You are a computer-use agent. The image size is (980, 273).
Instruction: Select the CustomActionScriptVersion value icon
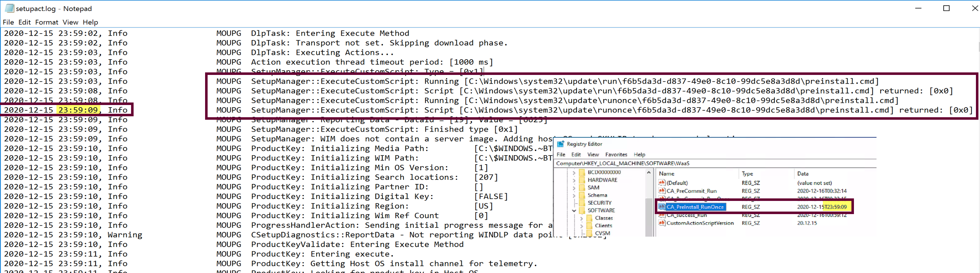coord(662,223)
